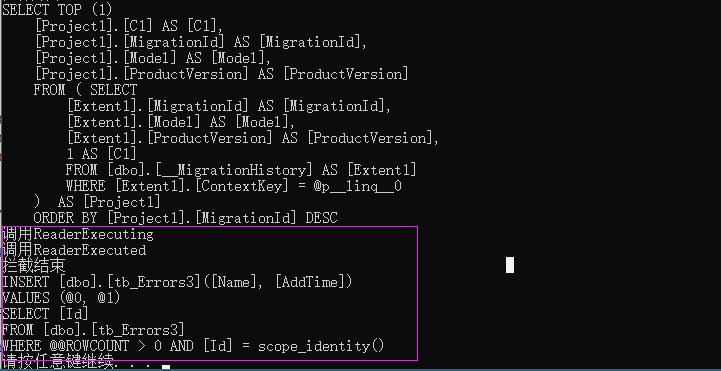
Task: Click the 调用ReaderExecuting line
Action: 78,234
